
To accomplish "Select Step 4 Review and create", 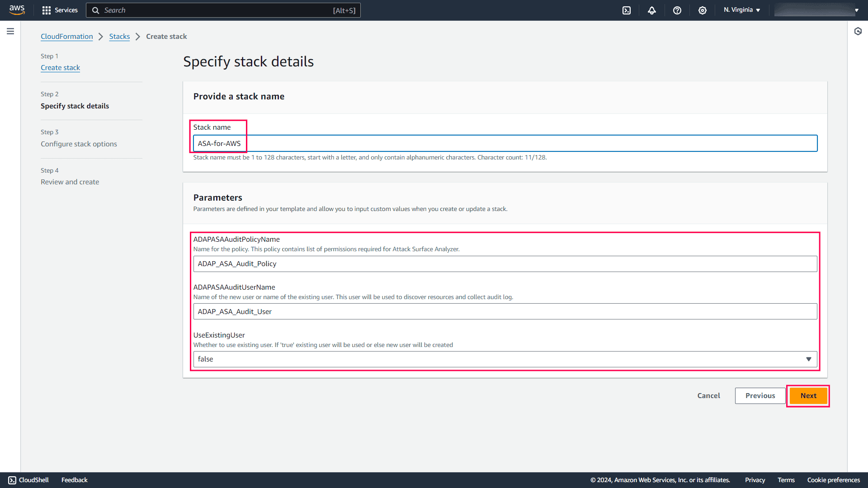I will tap(70, 182).
